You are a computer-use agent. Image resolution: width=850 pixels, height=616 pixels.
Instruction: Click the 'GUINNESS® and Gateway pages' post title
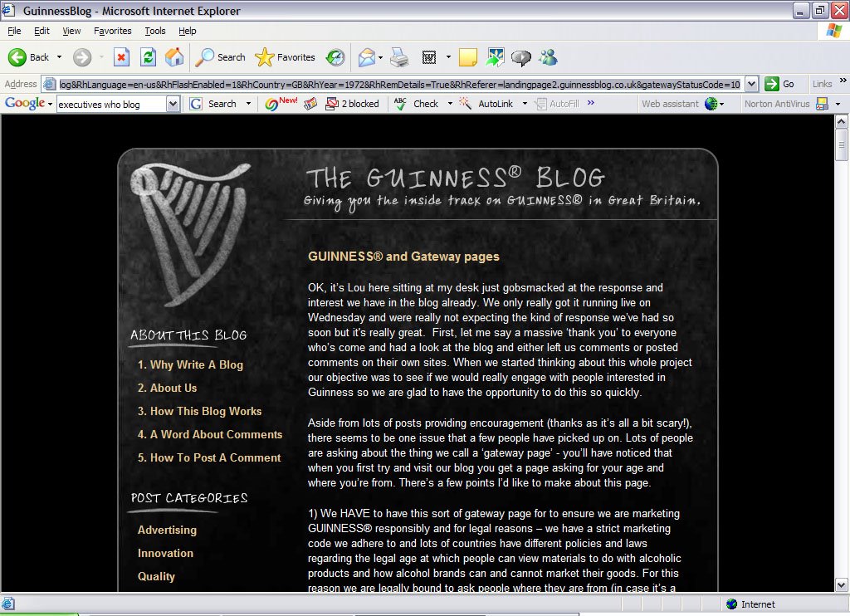click(404, 257)
